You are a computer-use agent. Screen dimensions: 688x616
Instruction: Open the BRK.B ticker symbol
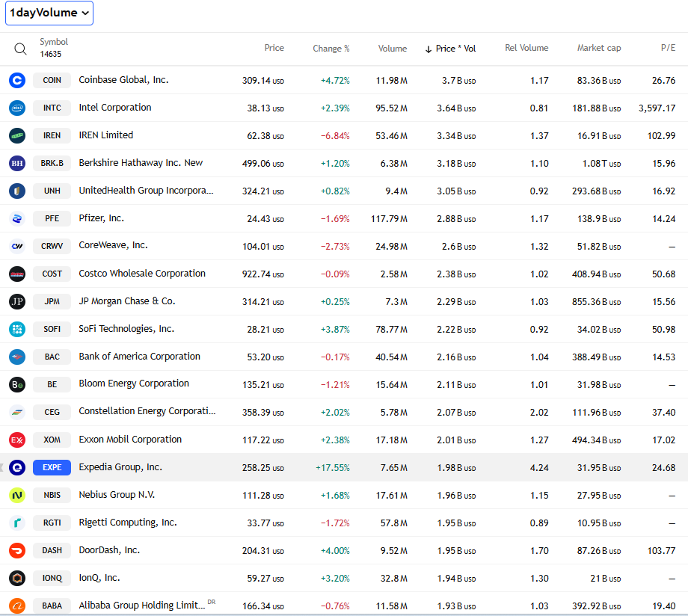point(52,163)
